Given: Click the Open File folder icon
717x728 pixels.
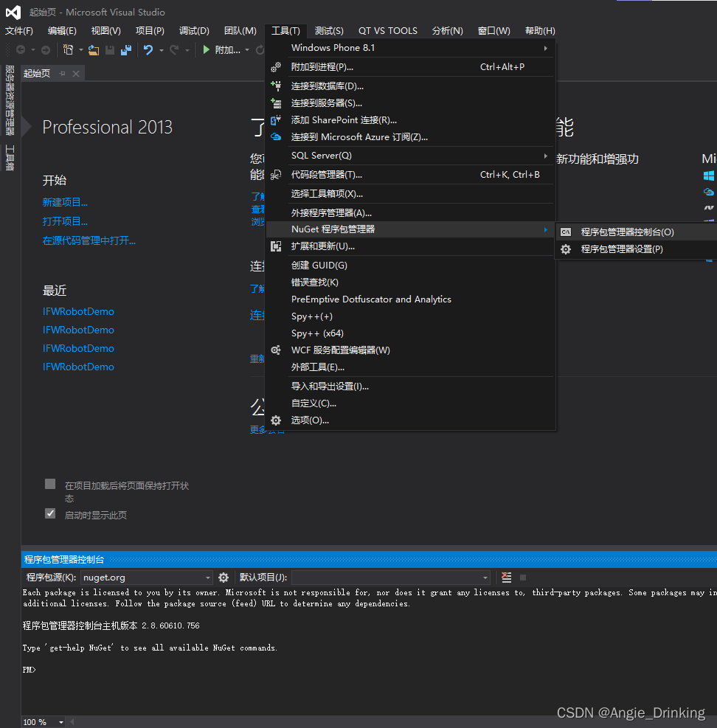Looking at the screenshot, I should [x=94, y=49].
